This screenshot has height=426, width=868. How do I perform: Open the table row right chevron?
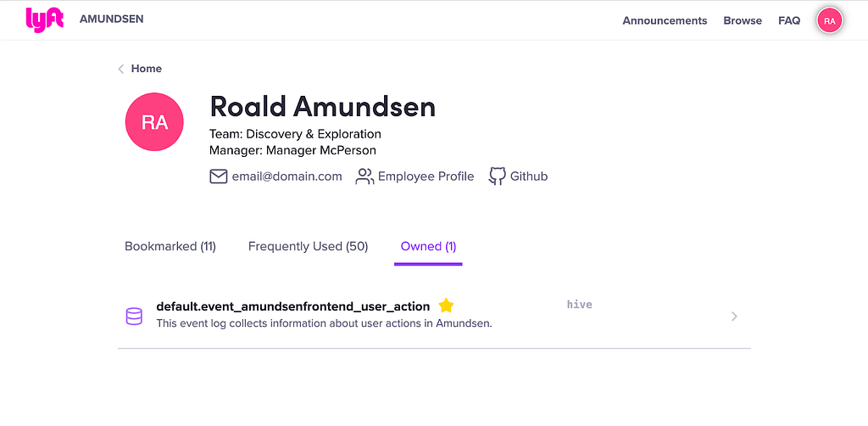(735, 317)
